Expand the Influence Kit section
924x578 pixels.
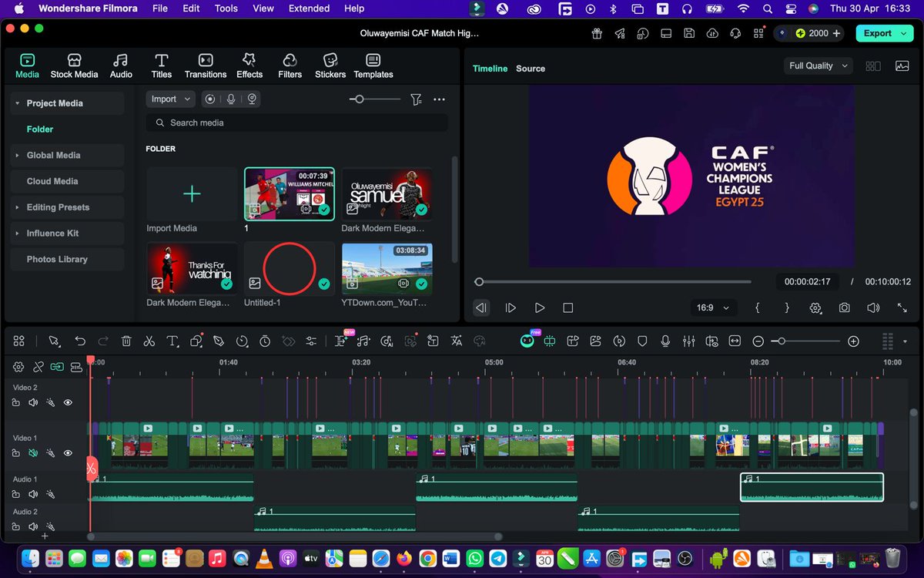pos(18,233)
